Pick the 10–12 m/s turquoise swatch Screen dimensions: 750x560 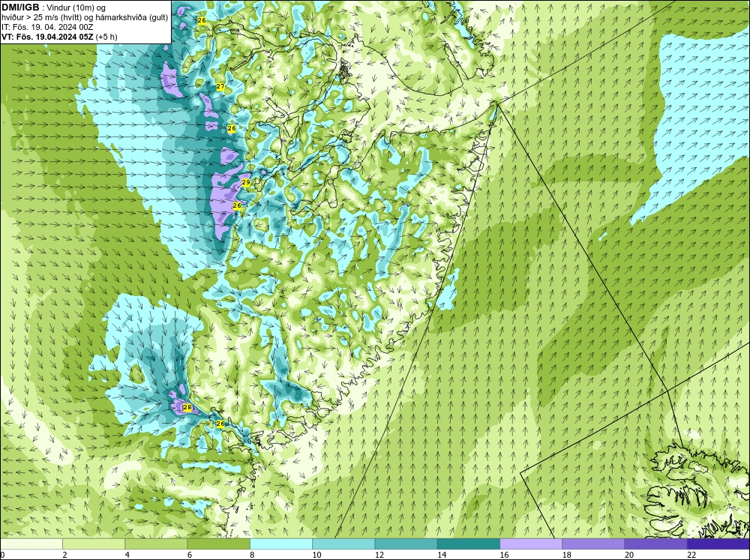[343, 544]
